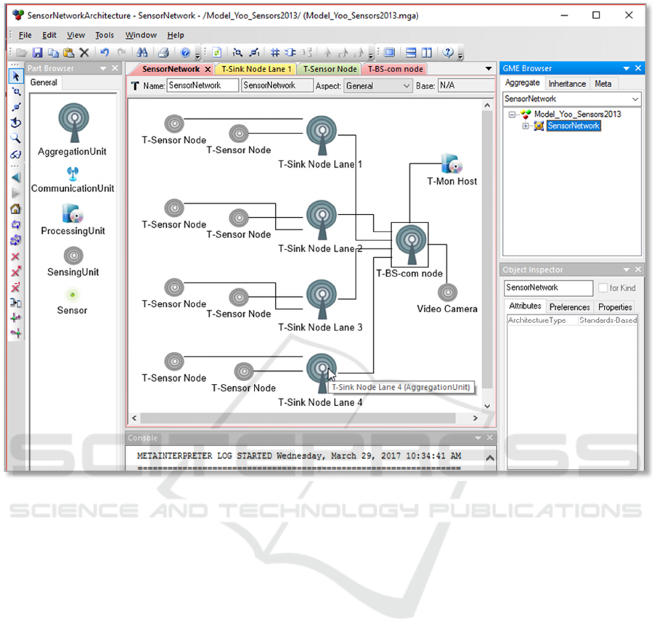Click the Home icon in left toolbar

[x=16, y=209]
